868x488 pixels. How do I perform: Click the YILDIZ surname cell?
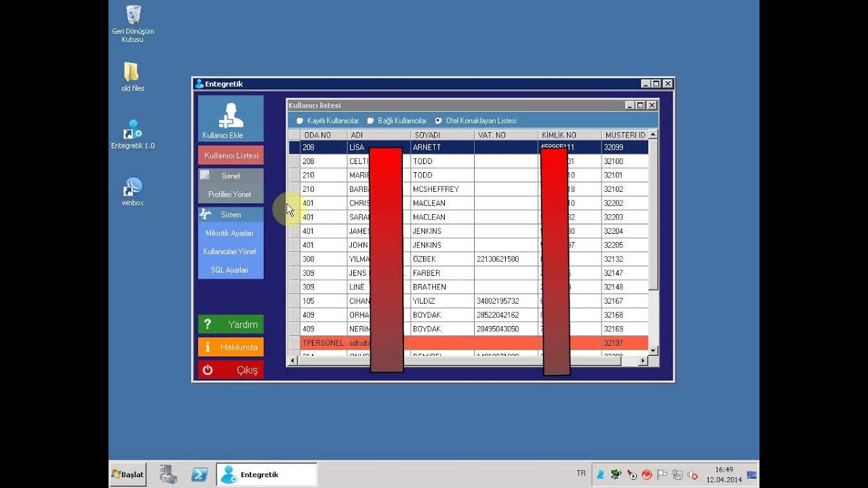pyautogui.click(x=442, y=301)
